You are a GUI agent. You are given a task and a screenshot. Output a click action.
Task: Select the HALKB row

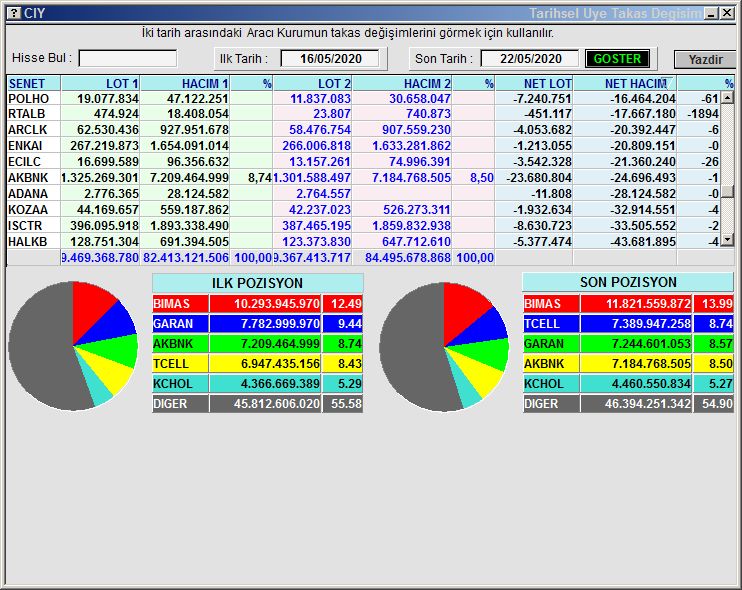pyautogui.click(x=363, y=242)
